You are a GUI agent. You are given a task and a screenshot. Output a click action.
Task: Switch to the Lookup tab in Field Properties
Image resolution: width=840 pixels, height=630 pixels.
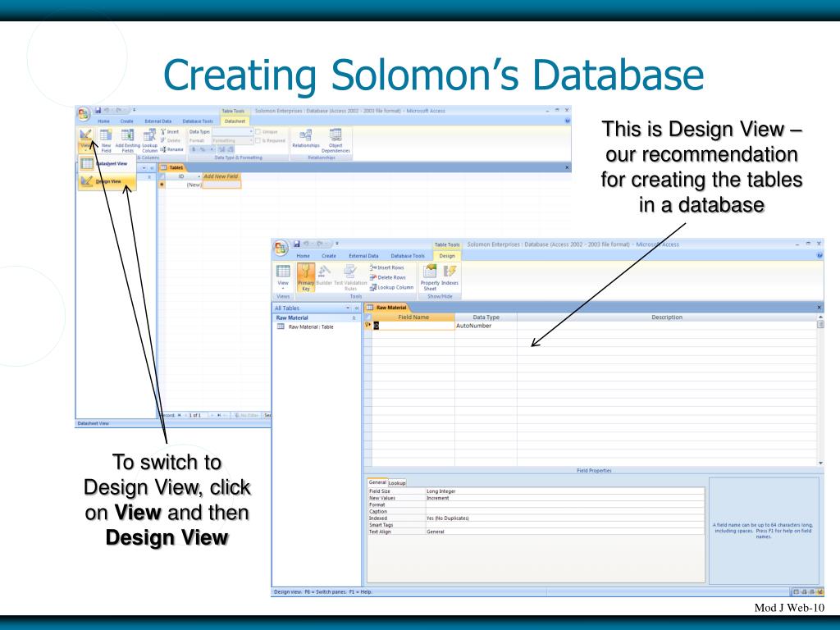click(397, 483)
